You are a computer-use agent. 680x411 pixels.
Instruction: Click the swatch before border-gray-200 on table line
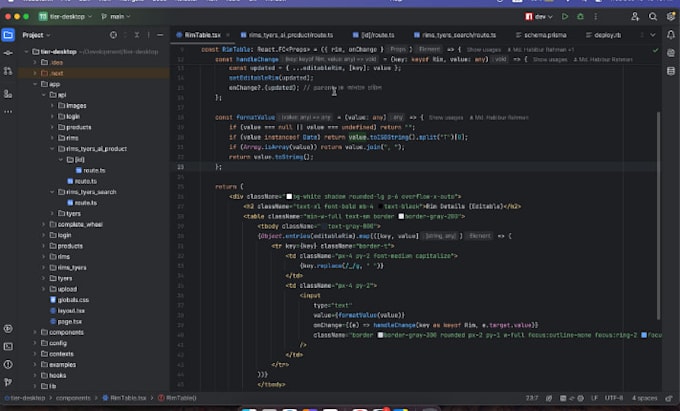(x=401, y=216)
